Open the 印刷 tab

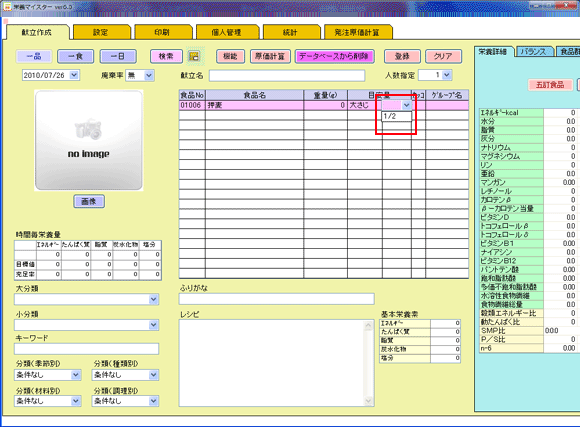tap(162, 32)
